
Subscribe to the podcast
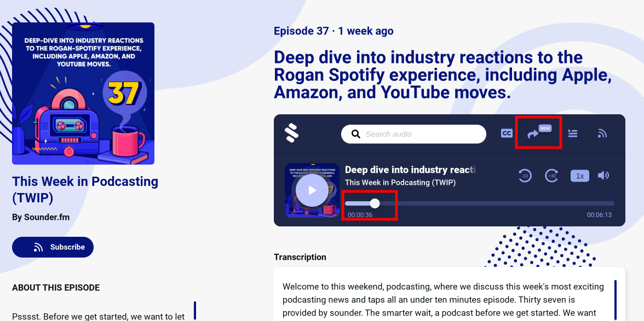(53, 247)
